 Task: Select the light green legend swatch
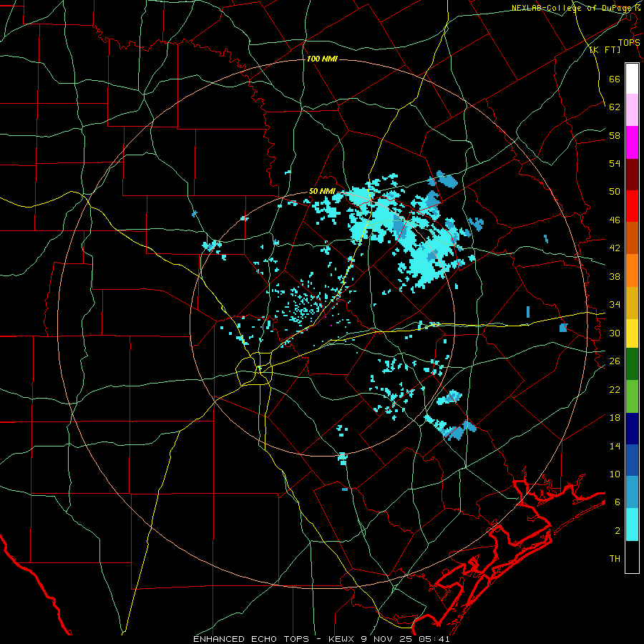[x=632, y=396]
